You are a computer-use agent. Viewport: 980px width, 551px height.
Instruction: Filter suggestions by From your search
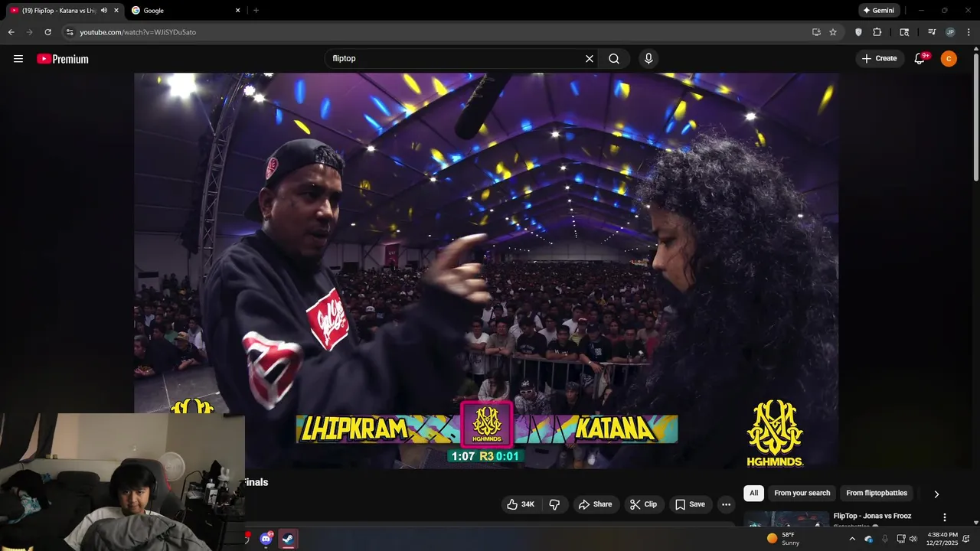pyautogui.click(x=802, y=493)
